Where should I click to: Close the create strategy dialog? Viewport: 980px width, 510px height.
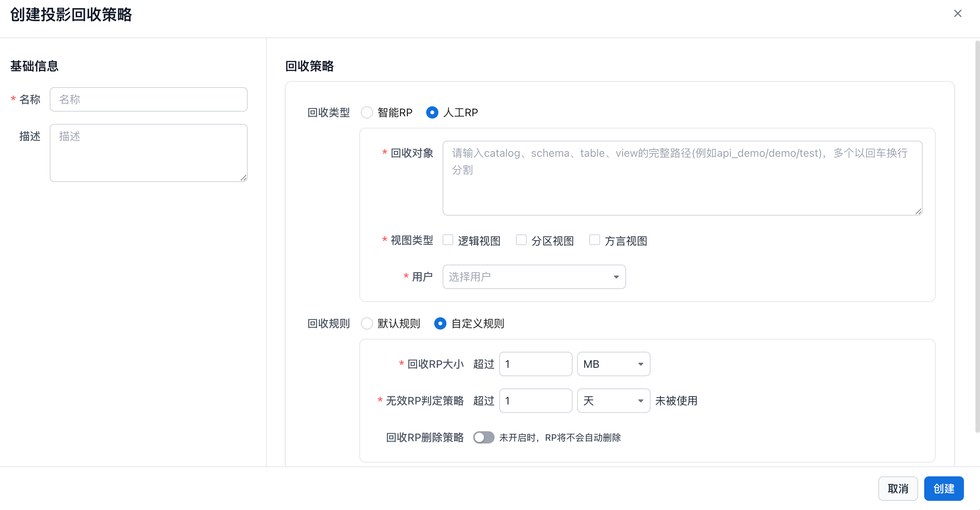[x=957, y=14]
